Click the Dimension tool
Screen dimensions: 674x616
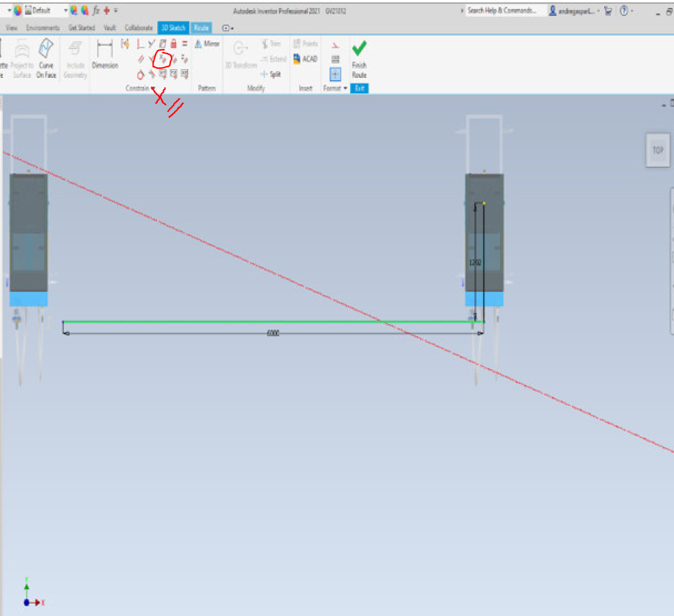(x=104, y=54)
